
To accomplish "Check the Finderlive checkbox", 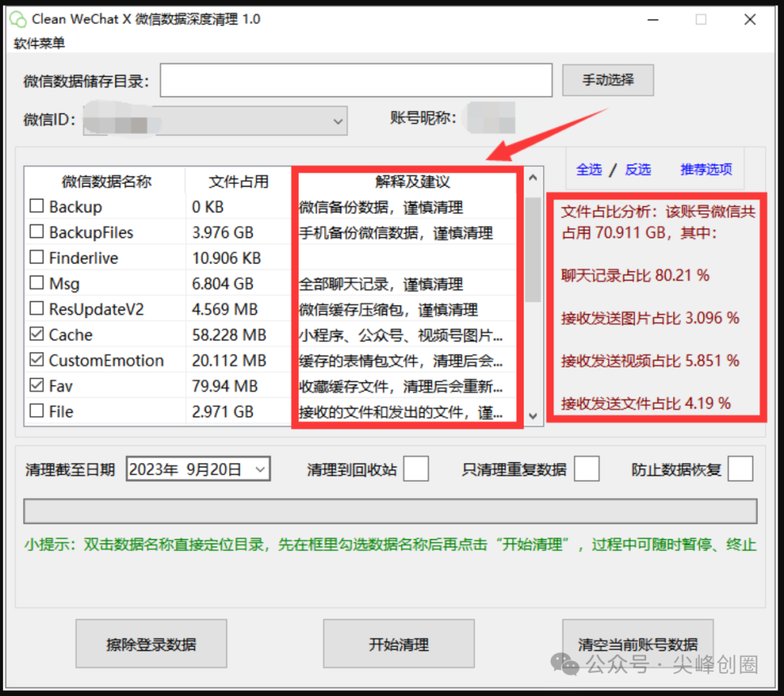I will [x=36, y=257].
